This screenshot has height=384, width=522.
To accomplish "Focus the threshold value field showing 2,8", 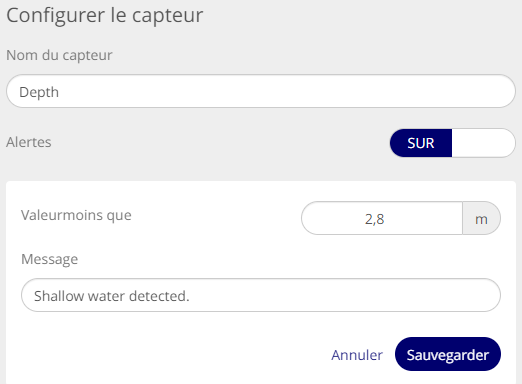I will pyautogui.click(x=382, y=218).
